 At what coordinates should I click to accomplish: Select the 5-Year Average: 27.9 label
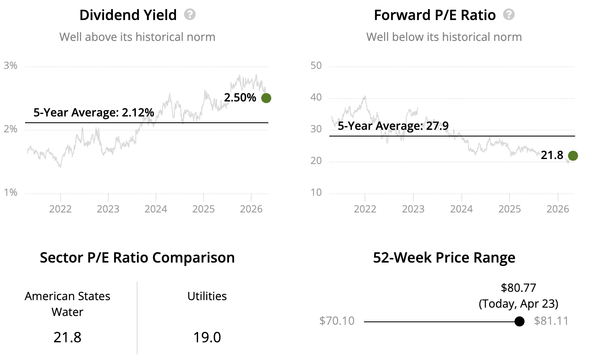(393, 126)
